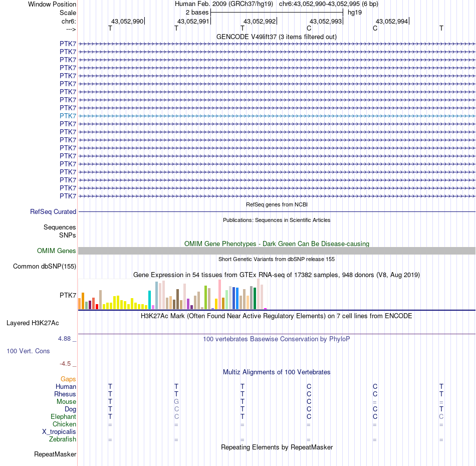Open 'Publications: Sequences in Scientific Articles' title
The width and height of the screenshot is (476, 466).
(x=277, y=220)
